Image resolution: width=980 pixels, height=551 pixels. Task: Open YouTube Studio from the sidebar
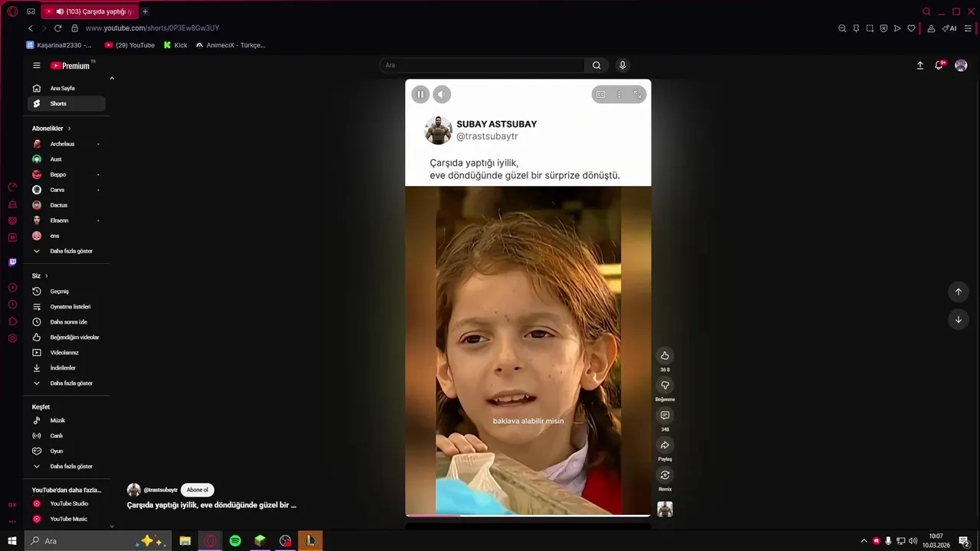67,504
